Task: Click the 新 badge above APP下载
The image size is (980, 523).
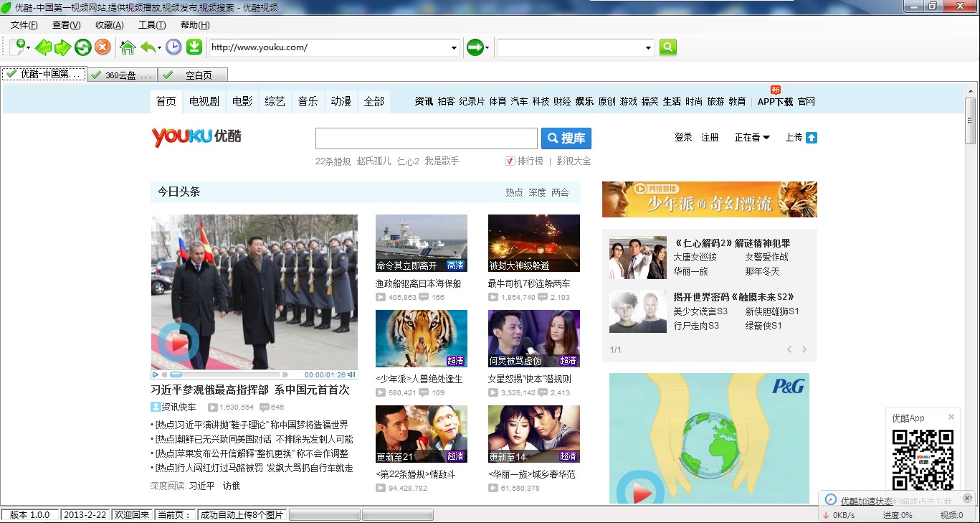Action: (776, 90)
